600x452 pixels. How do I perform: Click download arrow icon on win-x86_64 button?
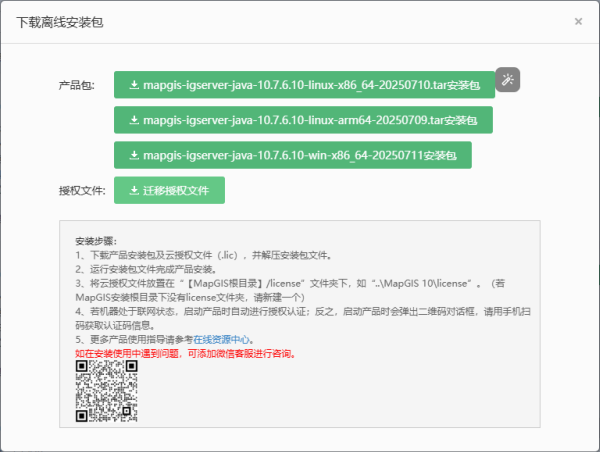(134, 156)
